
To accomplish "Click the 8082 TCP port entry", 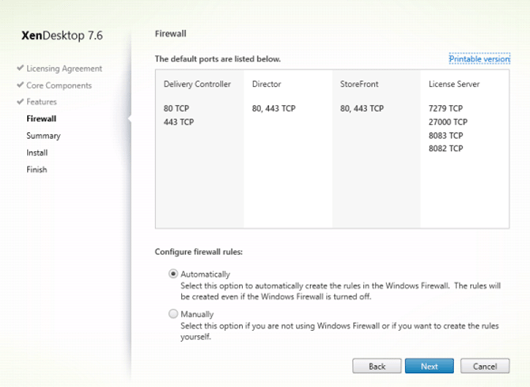I will (x=445, y=148).
